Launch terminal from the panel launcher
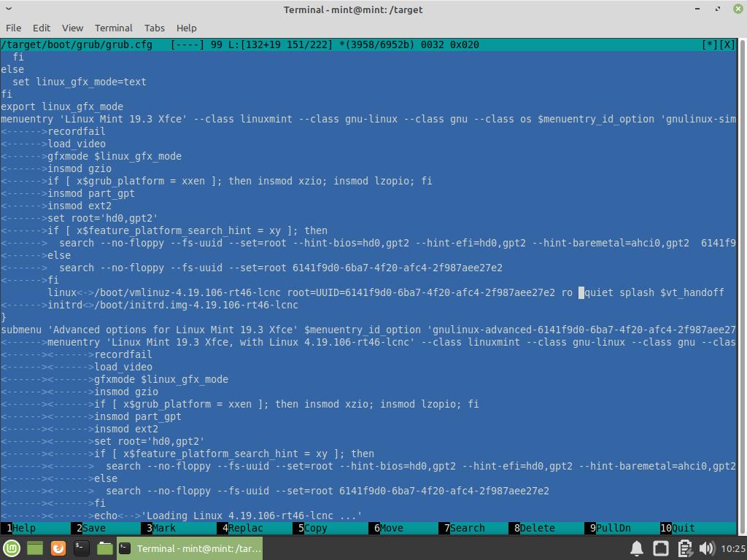 tap(82, 548)
